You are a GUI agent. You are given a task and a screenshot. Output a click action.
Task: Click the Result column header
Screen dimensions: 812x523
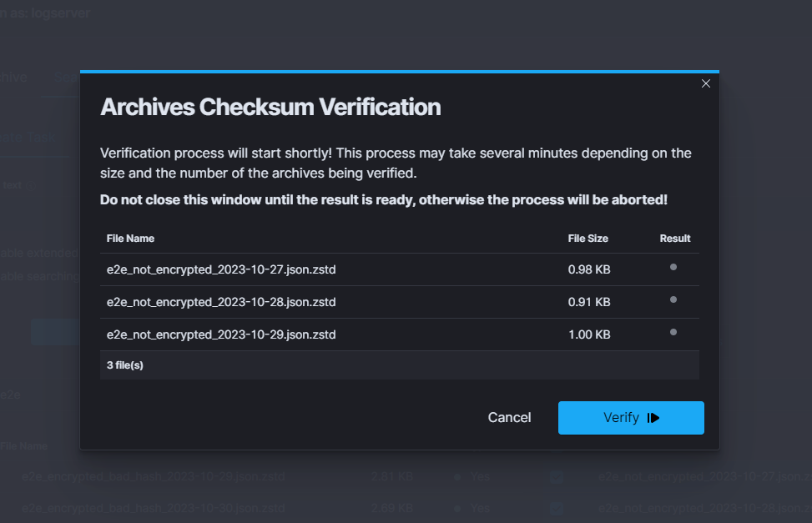[674, 239]
